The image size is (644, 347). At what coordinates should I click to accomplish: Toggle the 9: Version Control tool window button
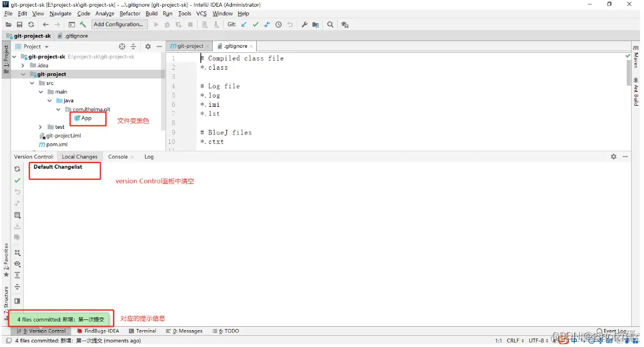(41, 331)
